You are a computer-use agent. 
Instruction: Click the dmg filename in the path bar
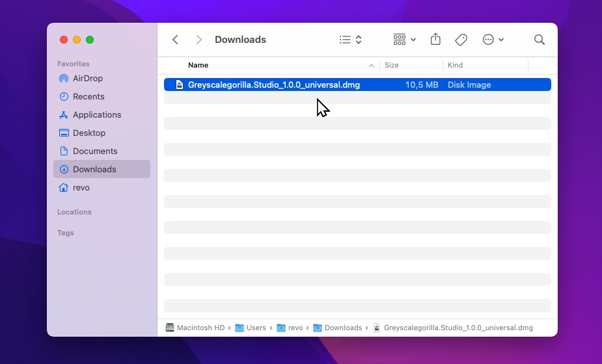click(458, 328)
